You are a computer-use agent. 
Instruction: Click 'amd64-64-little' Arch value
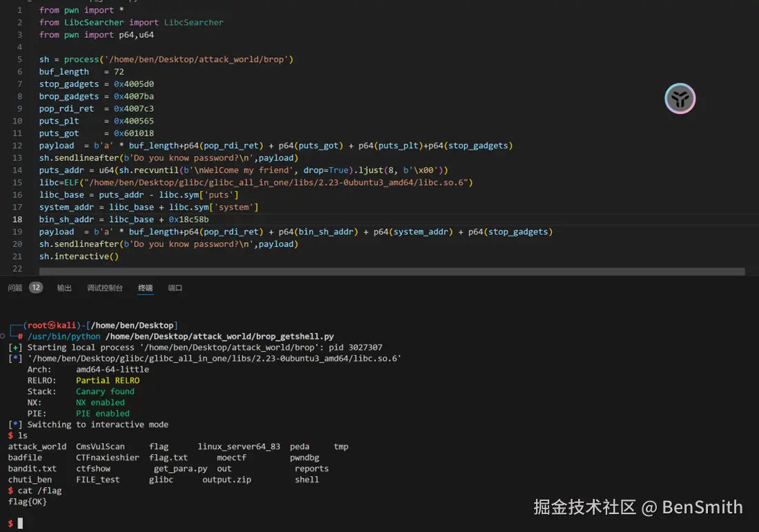click(112, 369)
